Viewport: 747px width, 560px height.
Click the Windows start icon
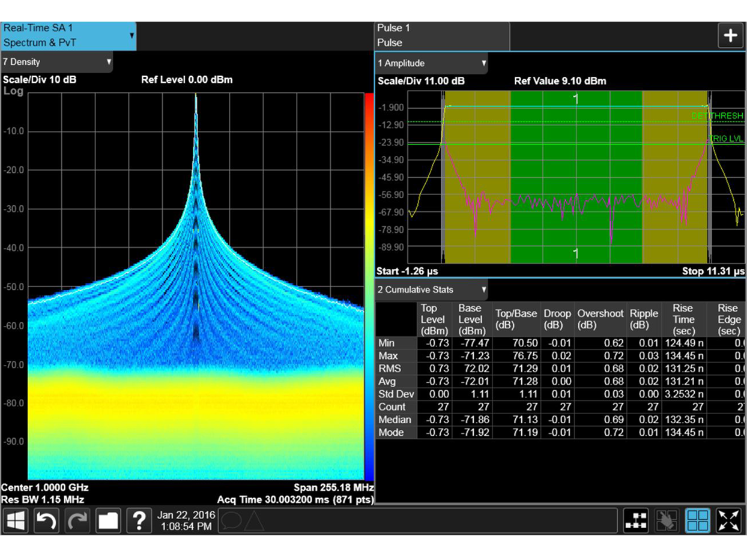(x=16, y=520)
